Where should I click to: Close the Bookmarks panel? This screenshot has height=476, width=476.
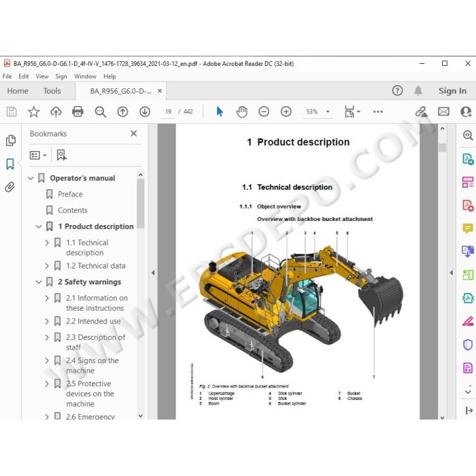tap(133, 133)
